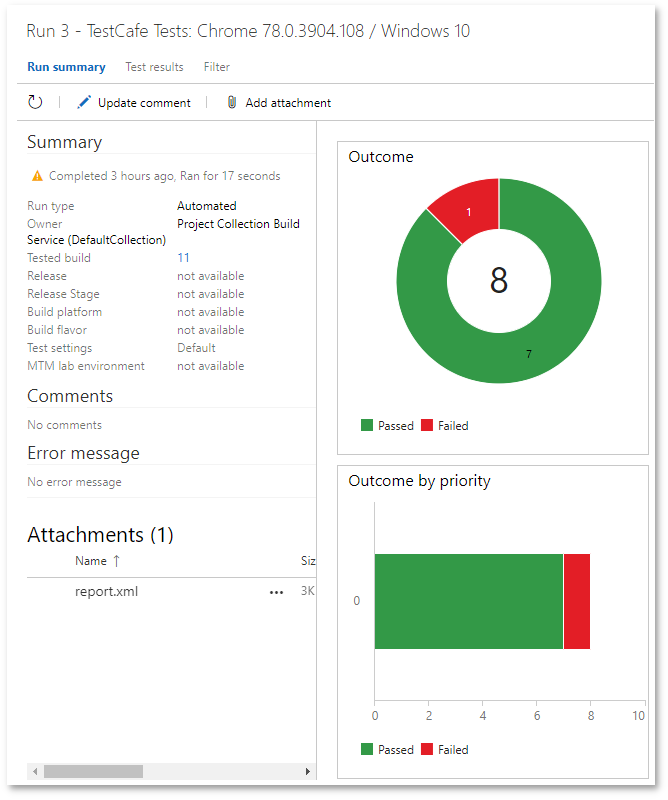Click the paperclip icon for Add attachment
The image size is (668, 800).
click(x=232, y=102)
